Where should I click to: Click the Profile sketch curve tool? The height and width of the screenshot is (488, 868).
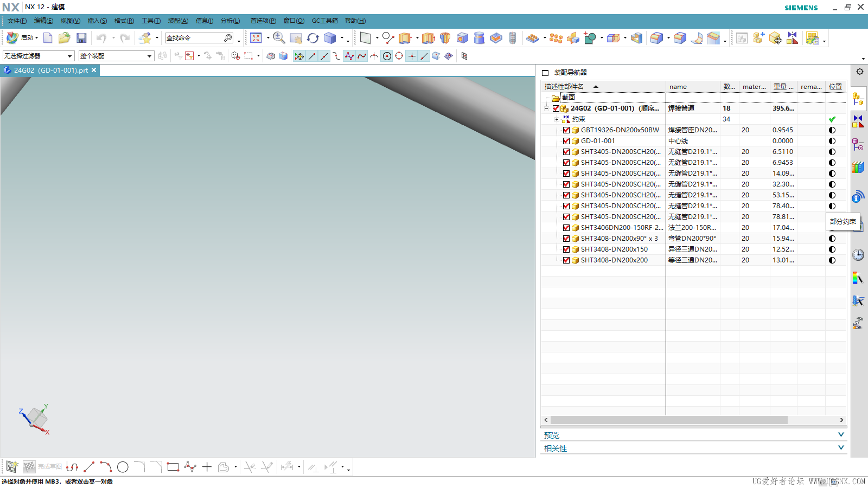point(72,467)
